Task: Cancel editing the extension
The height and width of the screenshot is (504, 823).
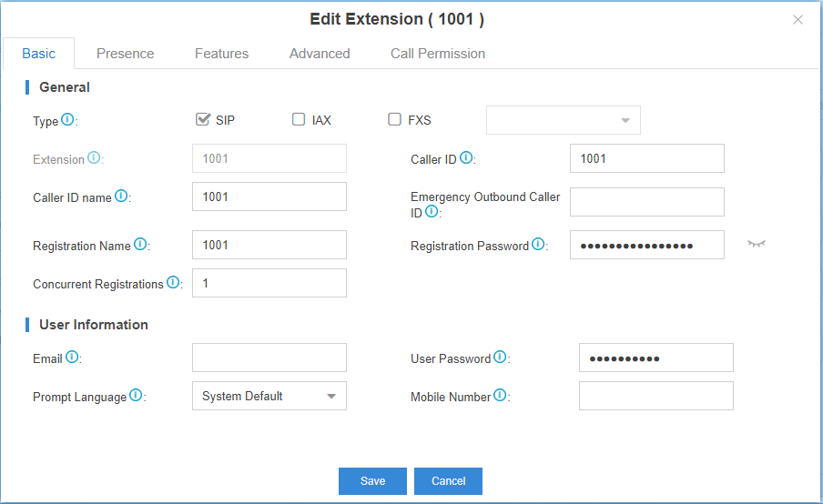Action: point(448,481)
